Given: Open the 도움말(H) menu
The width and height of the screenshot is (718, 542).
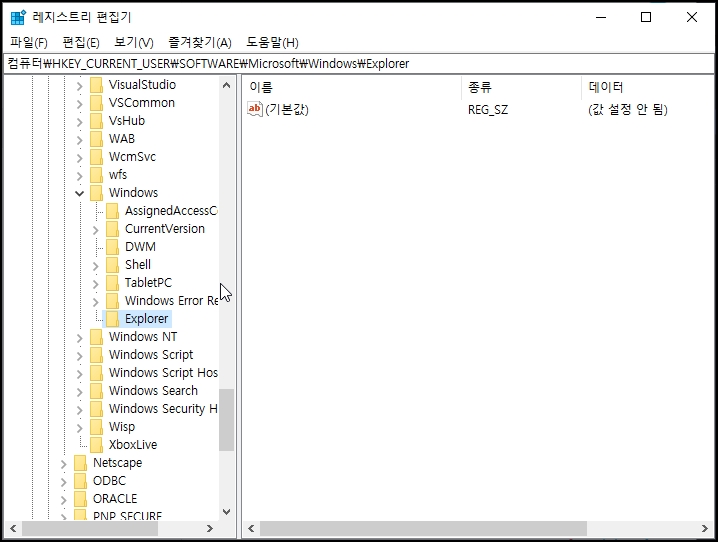Looking at the screenshot, I should [x=272, y=43].
